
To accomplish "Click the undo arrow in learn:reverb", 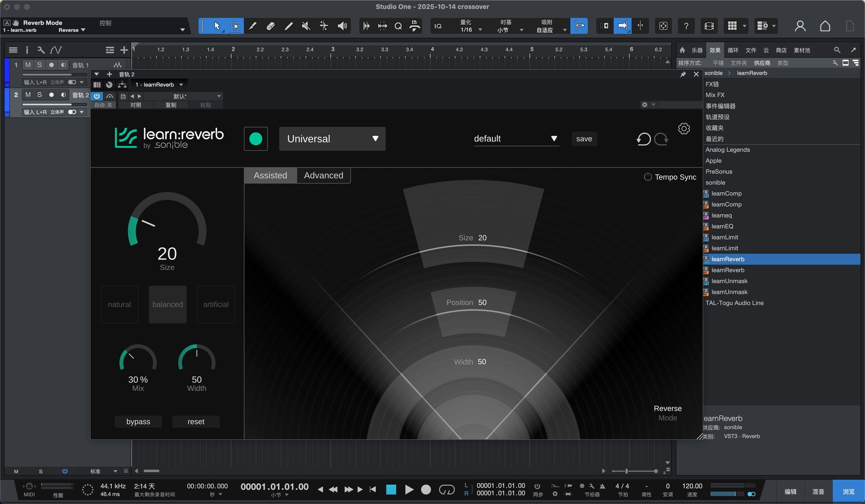I will point(643,139).
